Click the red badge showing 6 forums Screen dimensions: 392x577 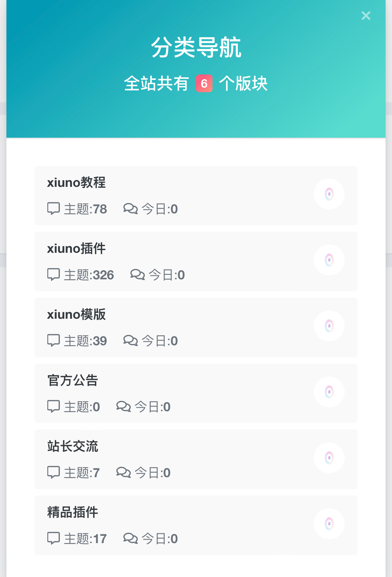coord(204,83)
